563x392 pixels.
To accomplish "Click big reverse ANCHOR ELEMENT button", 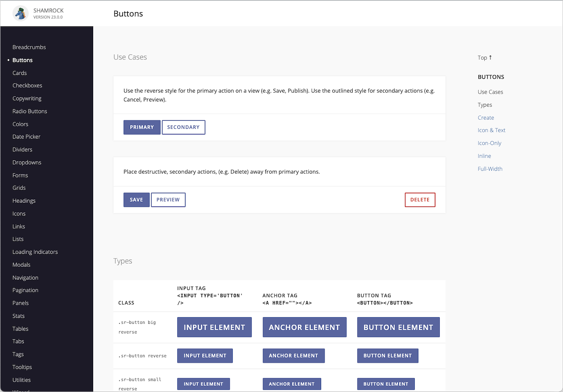I will coord(304,327).
